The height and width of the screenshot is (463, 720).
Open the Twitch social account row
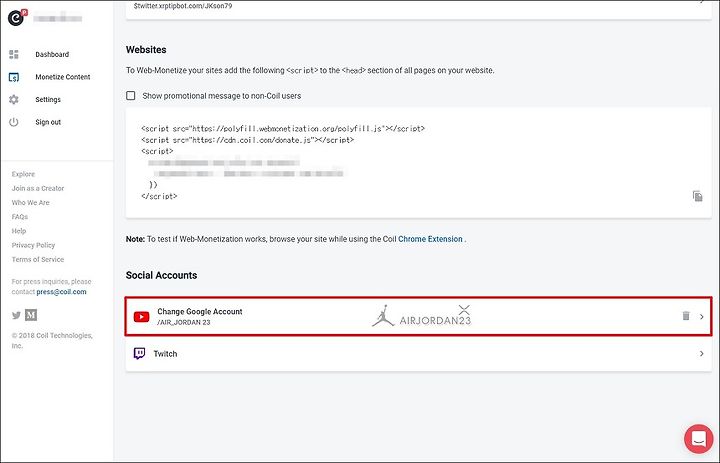[x=418, y=354]
